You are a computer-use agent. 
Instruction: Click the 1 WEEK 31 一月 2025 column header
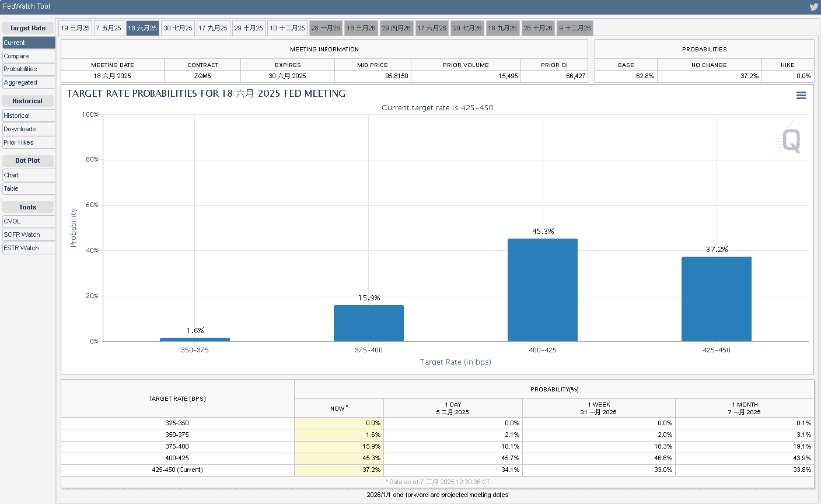599,408
